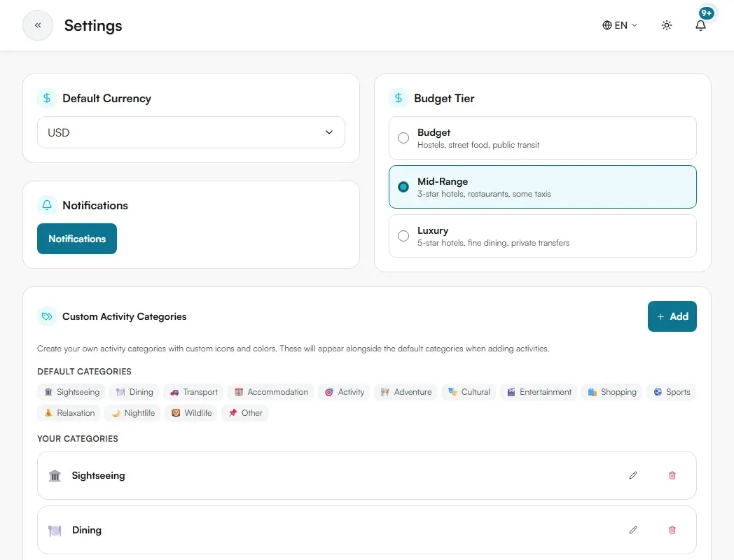Click the Accommodation category chip
The width and height of the screenshot is (734, 560).
pyautogui.click(x=271, y=392)
